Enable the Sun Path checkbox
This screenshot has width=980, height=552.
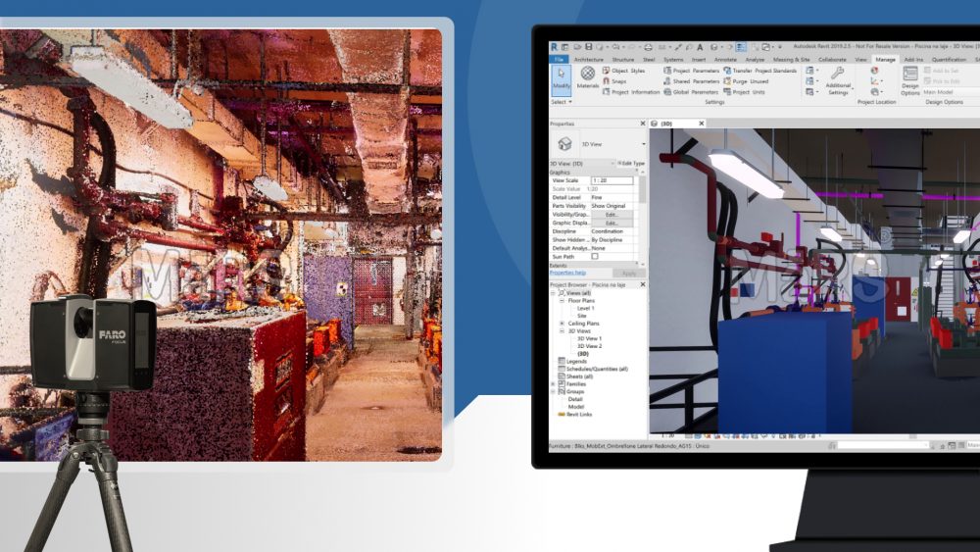coord(595,256)
